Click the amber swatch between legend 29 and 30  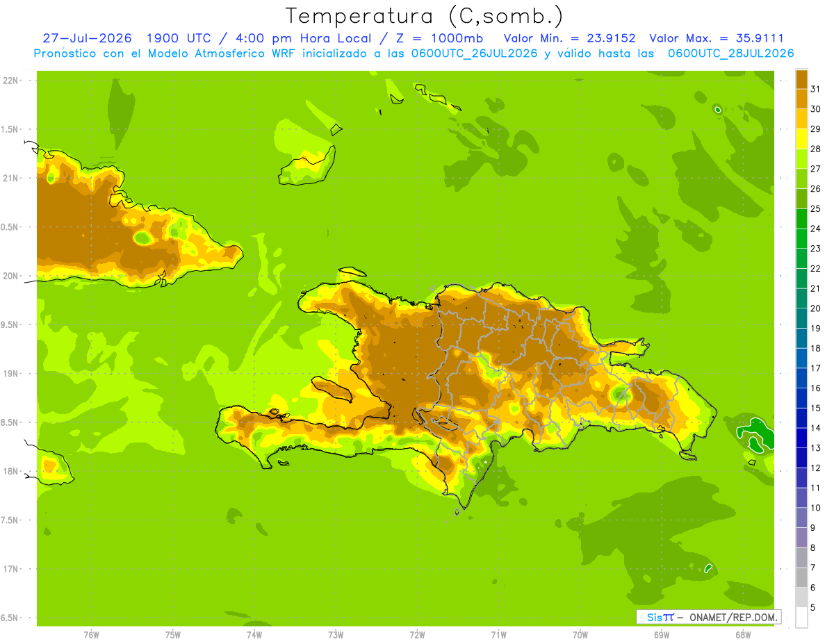(801, 119)
